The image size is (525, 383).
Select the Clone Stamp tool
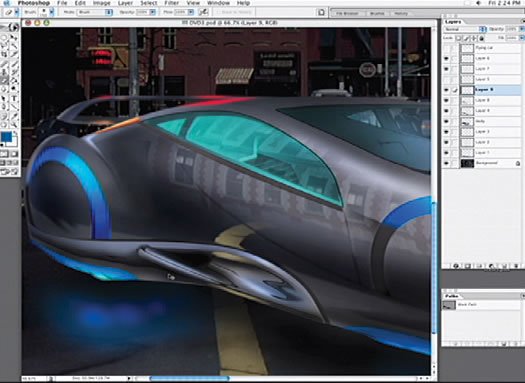(x=4, y=72)
